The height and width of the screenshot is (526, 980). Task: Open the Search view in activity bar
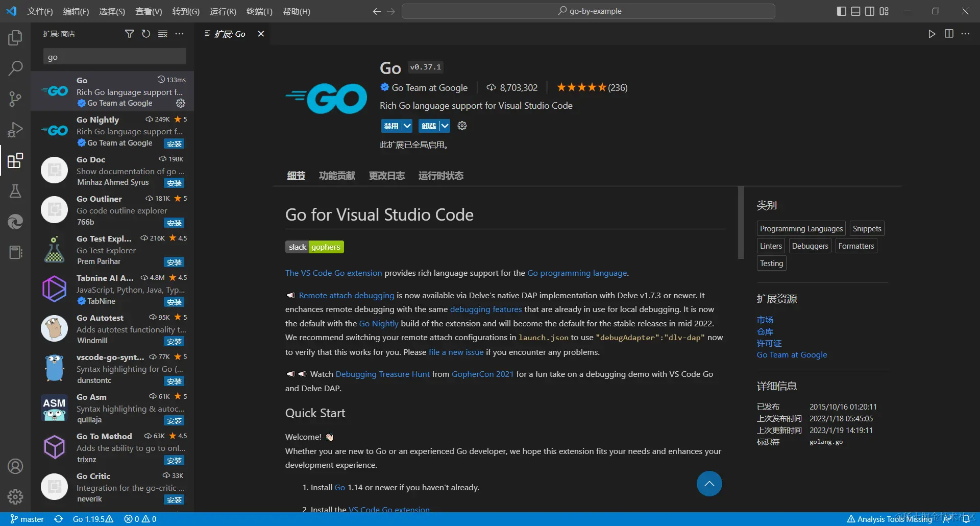point(15,68)
